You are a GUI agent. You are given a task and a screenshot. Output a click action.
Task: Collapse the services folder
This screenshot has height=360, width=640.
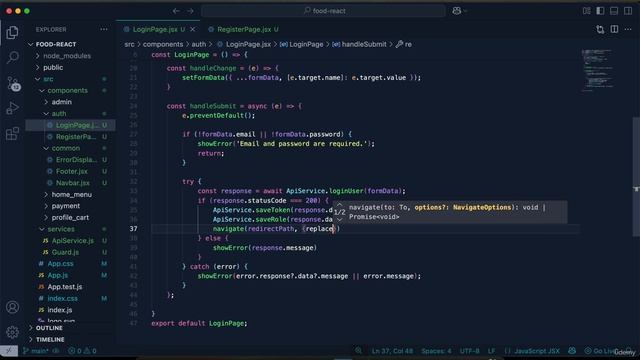61,229
